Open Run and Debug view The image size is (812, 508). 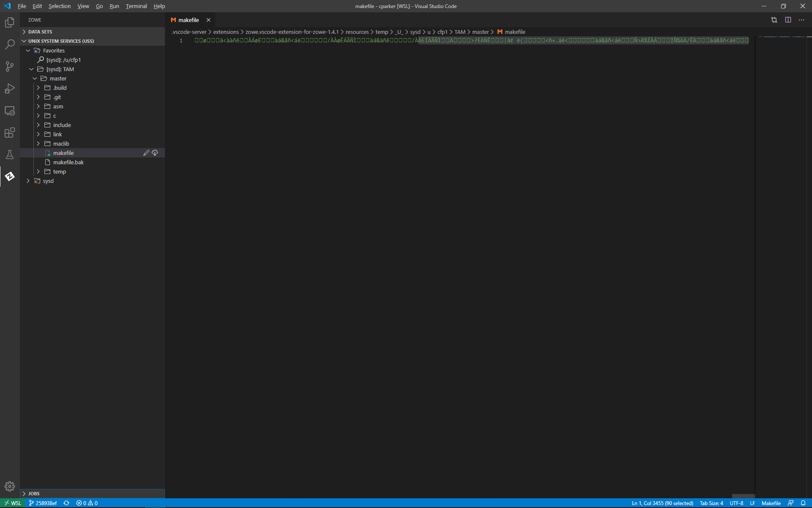tap(10, 88)
